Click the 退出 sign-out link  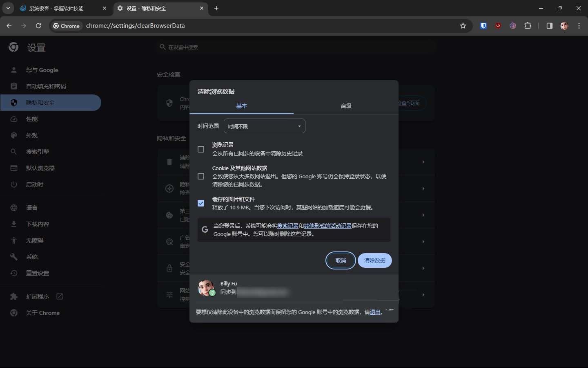click(375, 312)
